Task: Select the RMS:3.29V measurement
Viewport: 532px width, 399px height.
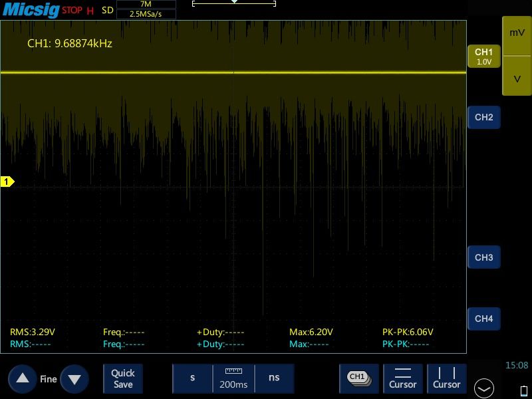Action: coord(33,332)
